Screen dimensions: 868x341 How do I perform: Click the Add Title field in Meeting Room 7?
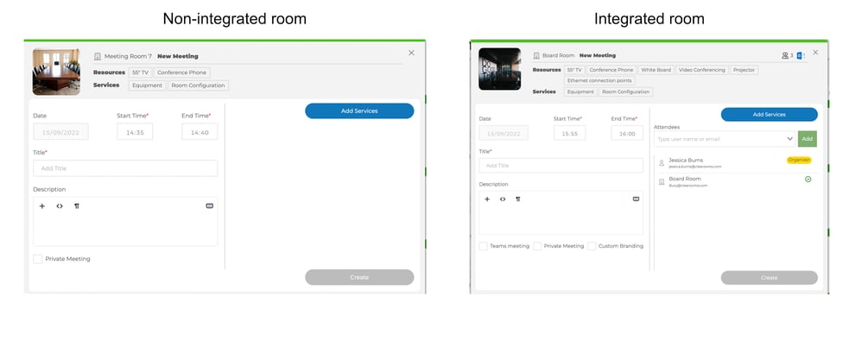[125, 168]
